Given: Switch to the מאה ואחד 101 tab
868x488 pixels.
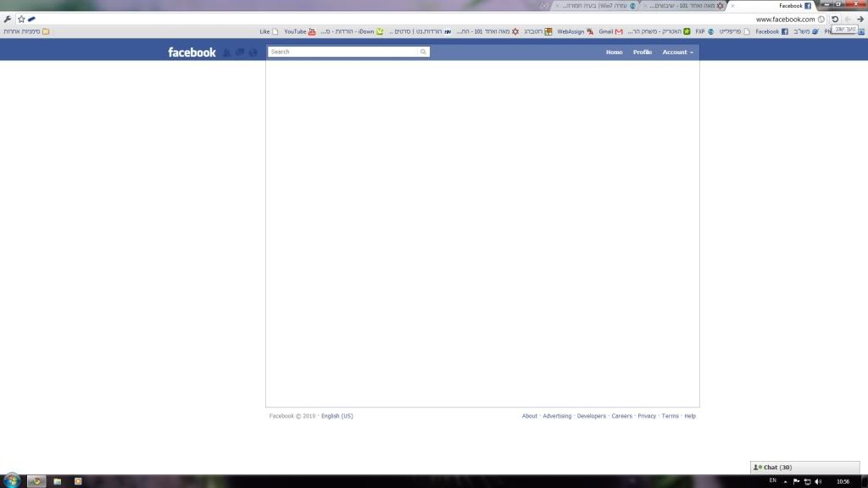Looking at the screenshot, I should click(685, 6).
